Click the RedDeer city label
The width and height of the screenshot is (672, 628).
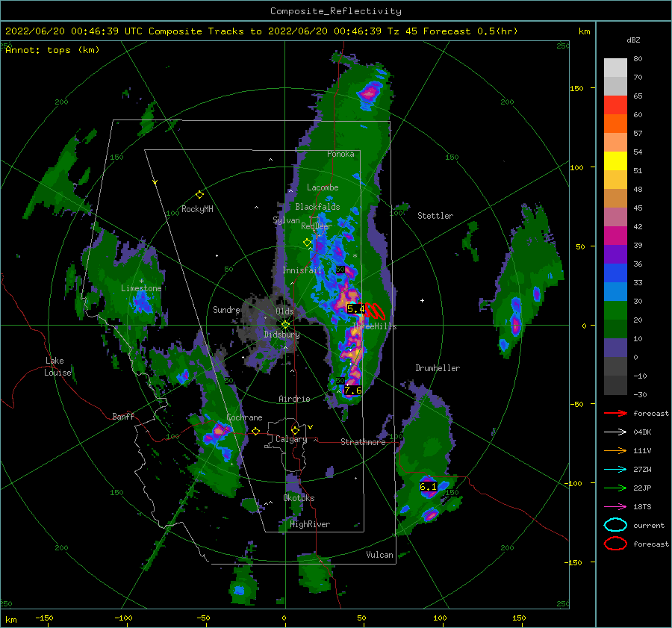click(317, 226)
